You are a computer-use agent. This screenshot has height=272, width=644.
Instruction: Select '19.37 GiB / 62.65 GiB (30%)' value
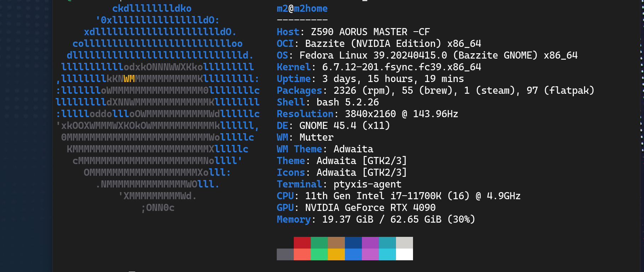pos(399,219)
